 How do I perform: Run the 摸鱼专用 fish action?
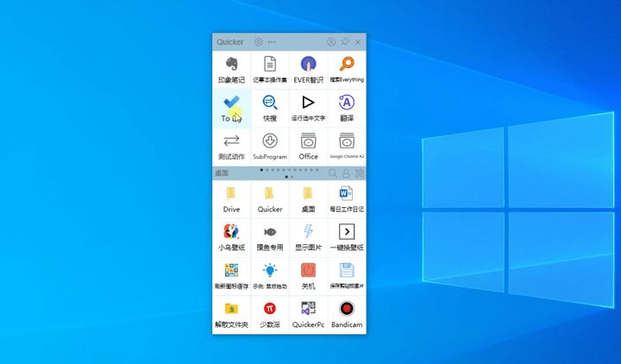[270, 238]
